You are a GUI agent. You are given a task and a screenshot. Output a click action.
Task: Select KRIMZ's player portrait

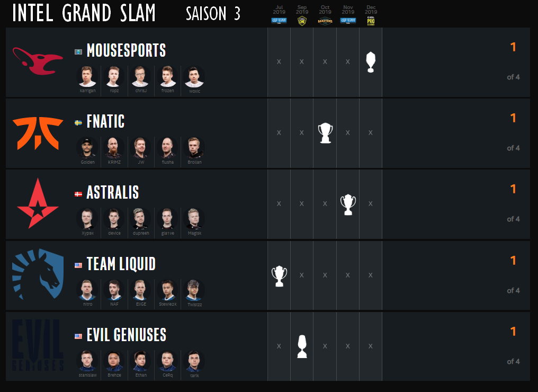click(114, 147)
